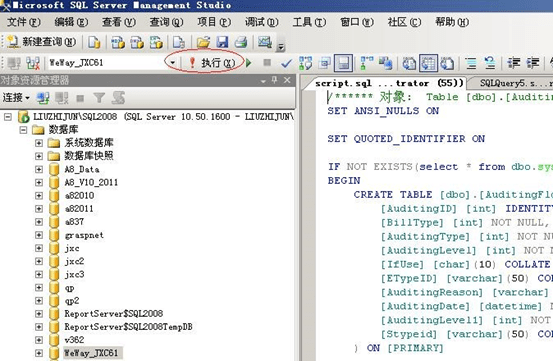
Task: Open the WeWay_JXC61 database dropdown
Action: [x=172, y=63]
